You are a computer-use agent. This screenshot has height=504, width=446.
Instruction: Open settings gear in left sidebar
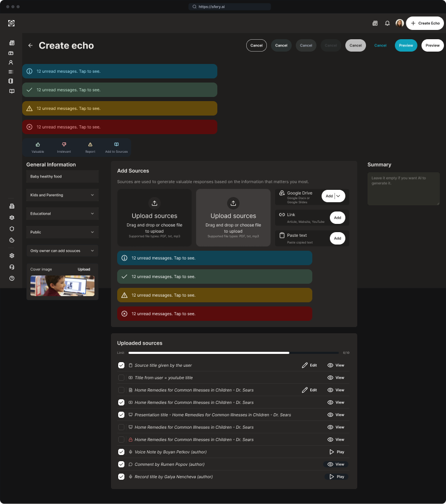pos(11,255)
